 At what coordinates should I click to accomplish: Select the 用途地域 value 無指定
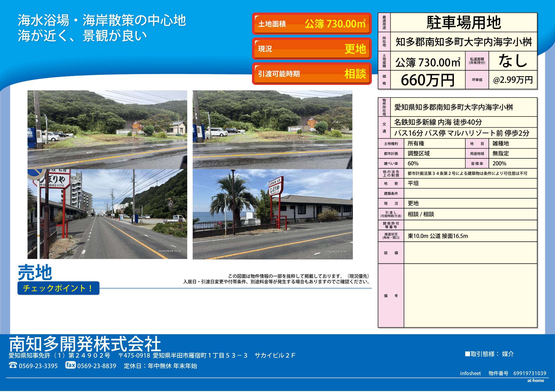coord(501,154)
